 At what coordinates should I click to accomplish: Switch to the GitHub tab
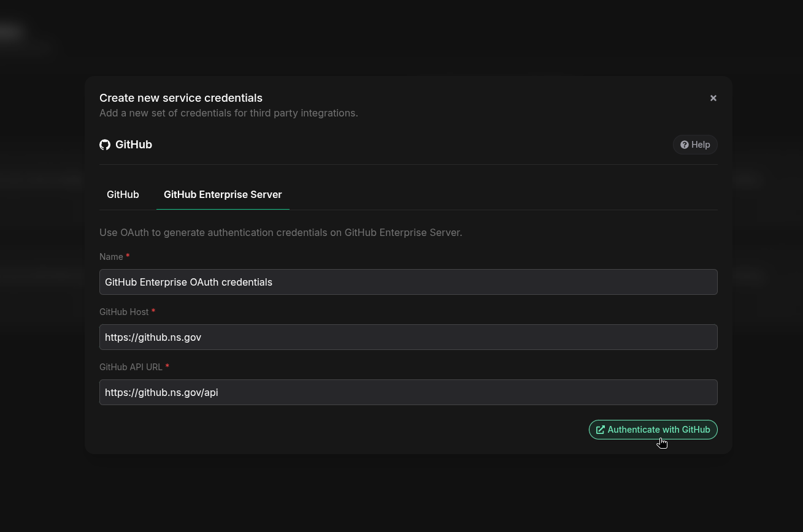[123, 194]
